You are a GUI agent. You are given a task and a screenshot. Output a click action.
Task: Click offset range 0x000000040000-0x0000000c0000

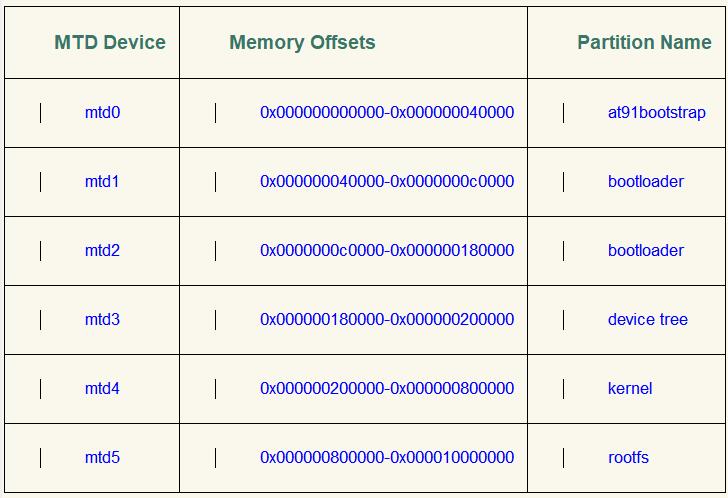click(x=387, y=182)
